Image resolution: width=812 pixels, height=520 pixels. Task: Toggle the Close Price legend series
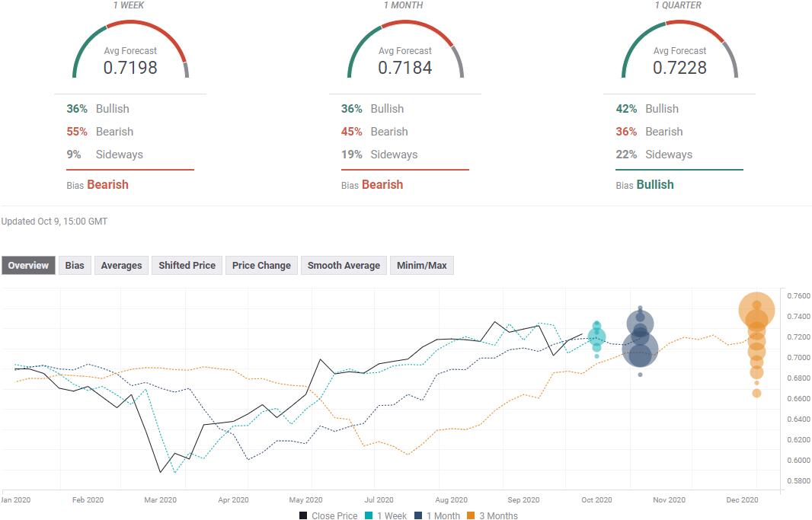click(328, 515)
